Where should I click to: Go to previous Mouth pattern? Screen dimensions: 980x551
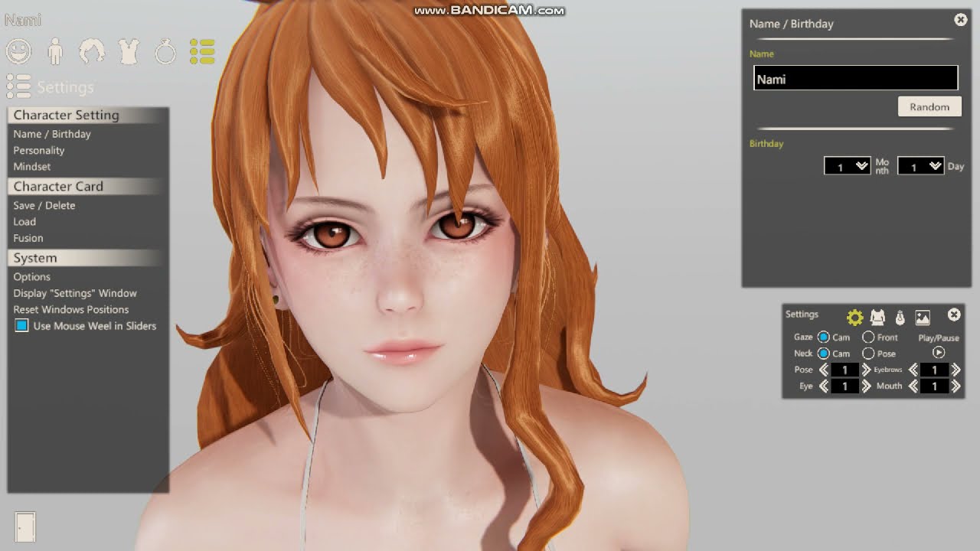913,386
